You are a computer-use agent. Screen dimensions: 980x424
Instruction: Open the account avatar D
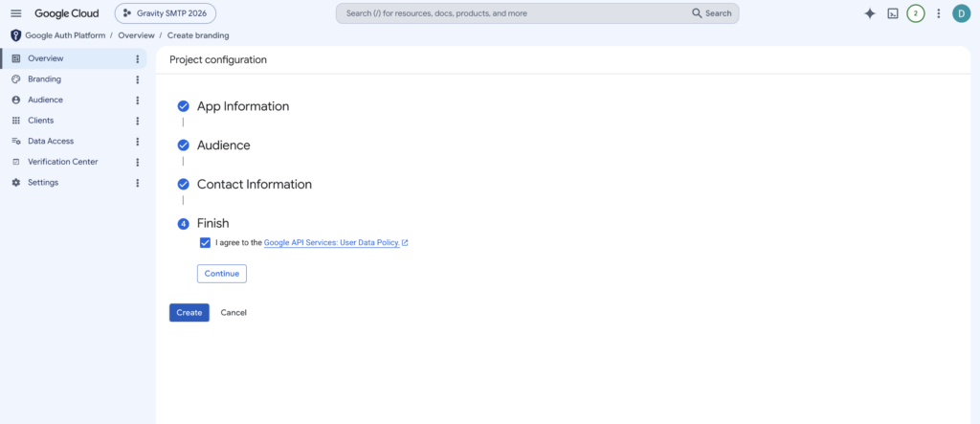click(x=961, y=13)
